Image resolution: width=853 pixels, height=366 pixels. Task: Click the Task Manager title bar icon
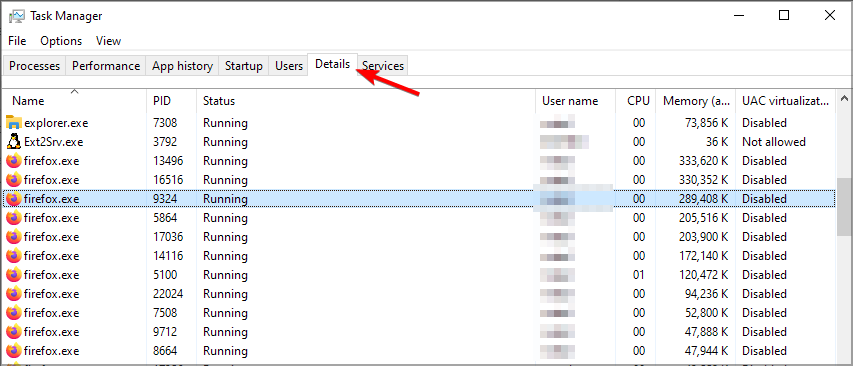pyautogui.click(x=16, y=16)
